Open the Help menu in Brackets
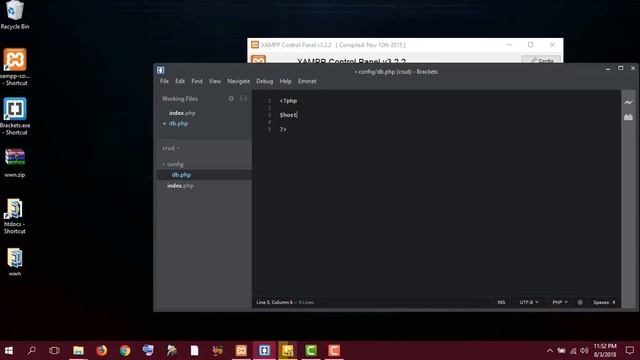 click(285, 81)
